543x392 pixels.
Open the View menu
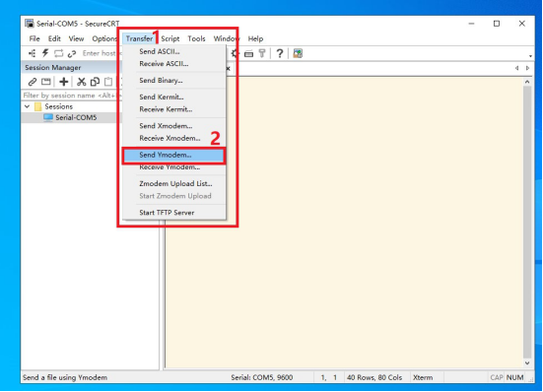coord(76,38)
